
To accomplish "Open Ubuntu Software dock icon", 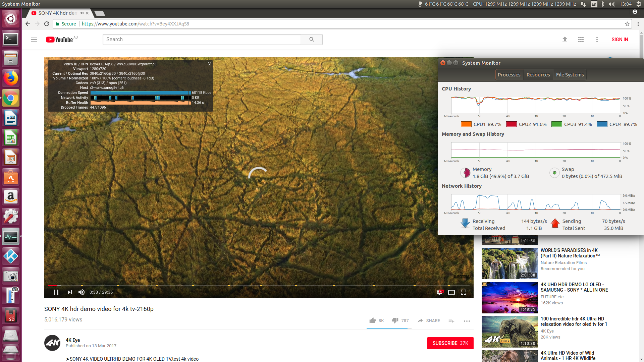I will 11,177.
